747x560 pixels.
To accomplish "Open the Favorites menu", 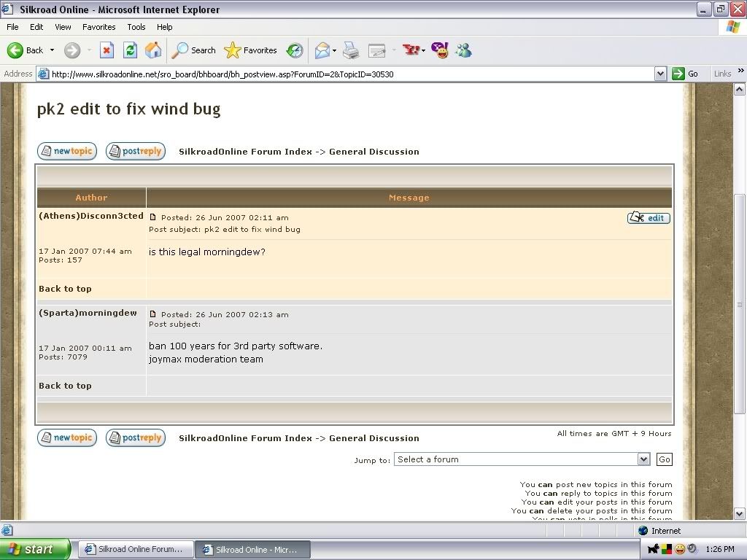I will point(98,27).
